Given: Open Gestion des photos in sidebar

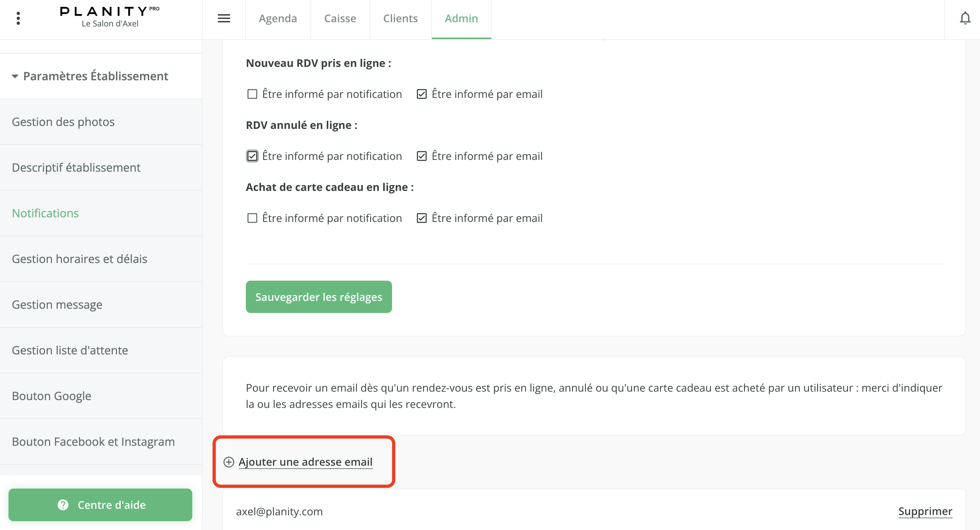Looking at the screenshot, I should point(63,122).
